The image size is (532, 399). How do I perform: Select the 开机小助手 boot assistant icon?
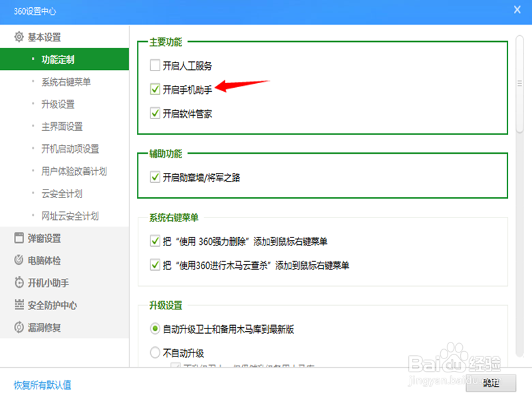[x=21, y=283]
